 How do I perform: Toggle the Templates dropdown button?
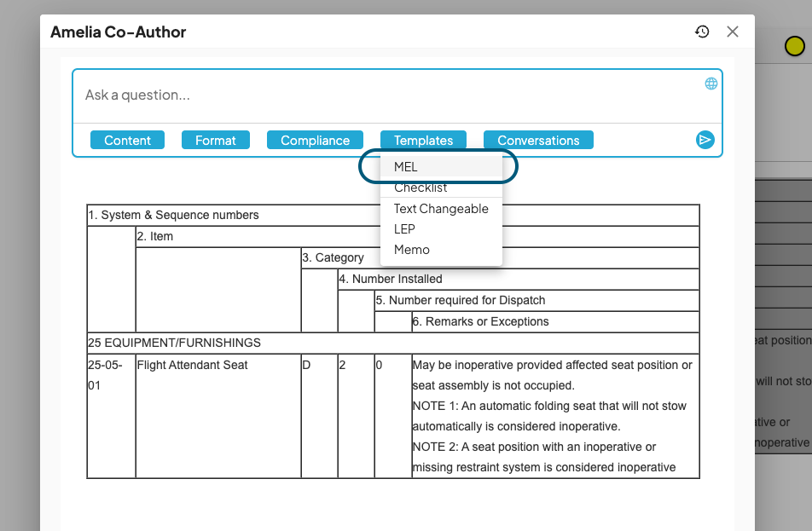[423, 141]
